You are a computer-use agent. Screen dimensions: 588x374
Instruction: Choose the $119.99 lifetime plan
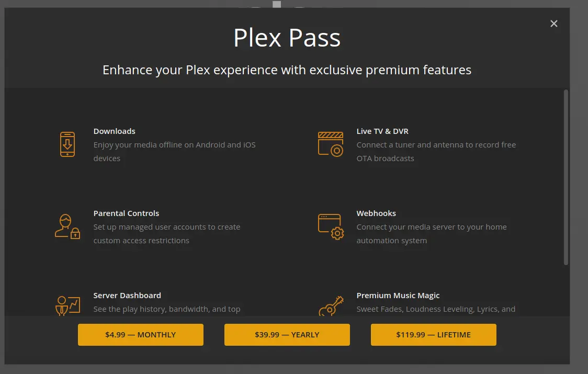433,335
